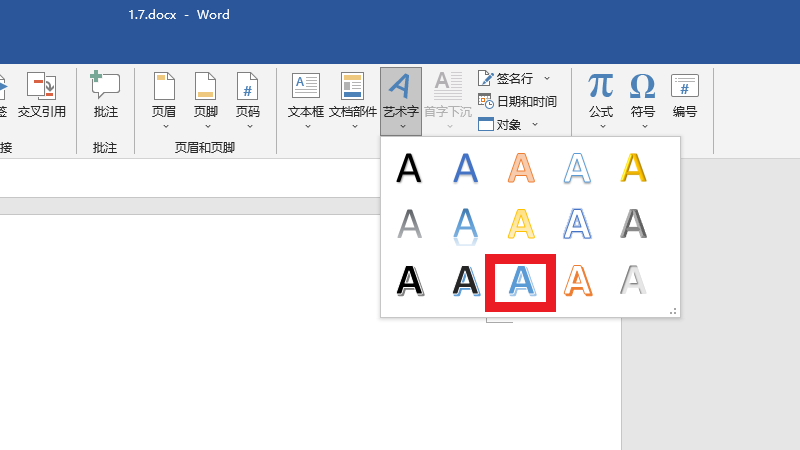Choose the blue highlighted WordArt style in red box
The height and width of the screenshot is (450, 800).
tap(520, 282)
